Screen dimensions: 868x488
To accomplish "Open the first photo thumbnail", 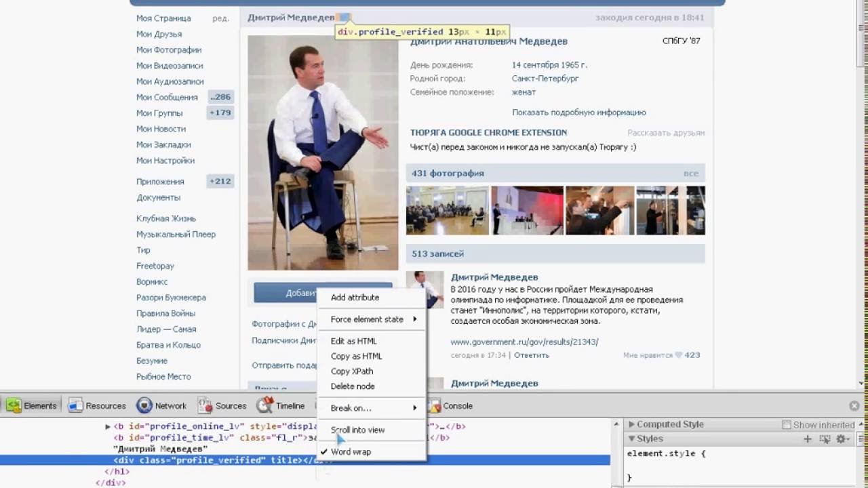I will 447,210.
